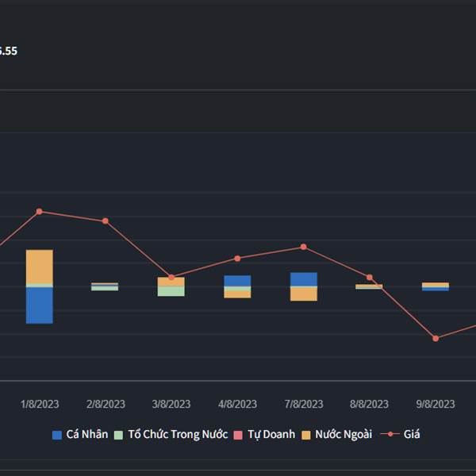The height and width of the screenshot is (476, 476).
Task: Click the price marker for 8/8/2023
Action: tap(370, 277)
